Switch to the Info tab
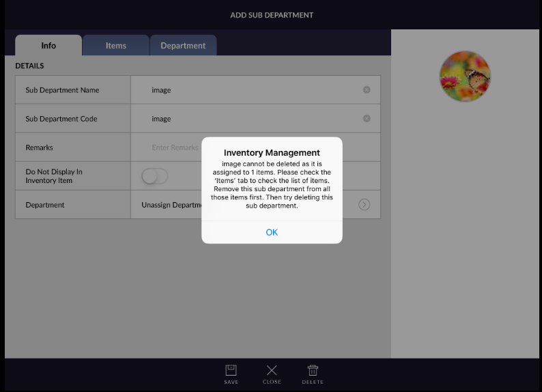 tap(48, 46)
